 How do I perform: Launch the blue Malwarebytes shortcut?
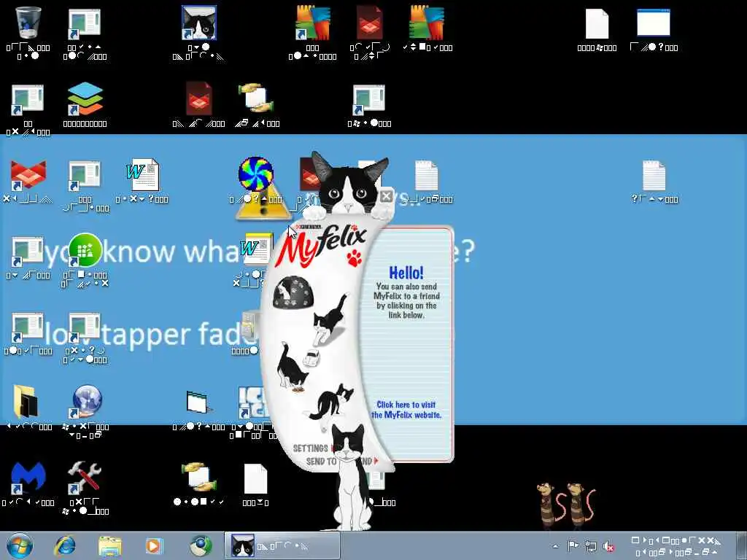pos(28,478)
